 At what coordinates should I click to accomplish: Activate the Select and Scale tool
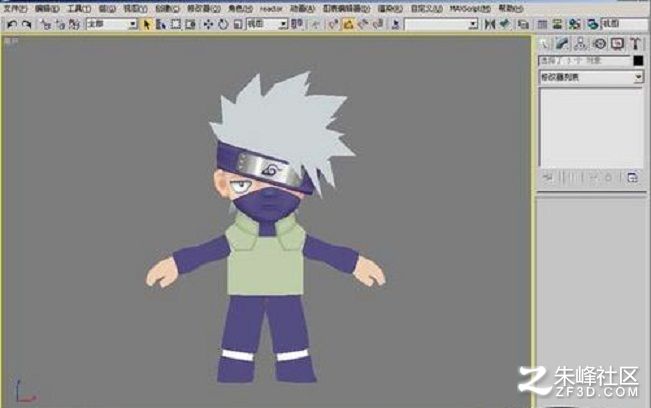238,24
